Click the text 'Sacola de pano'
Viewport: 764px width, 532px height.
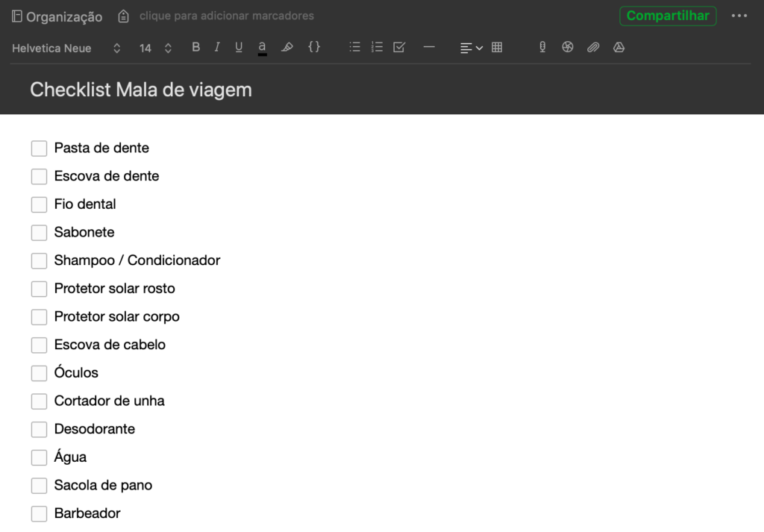[103, 485]
